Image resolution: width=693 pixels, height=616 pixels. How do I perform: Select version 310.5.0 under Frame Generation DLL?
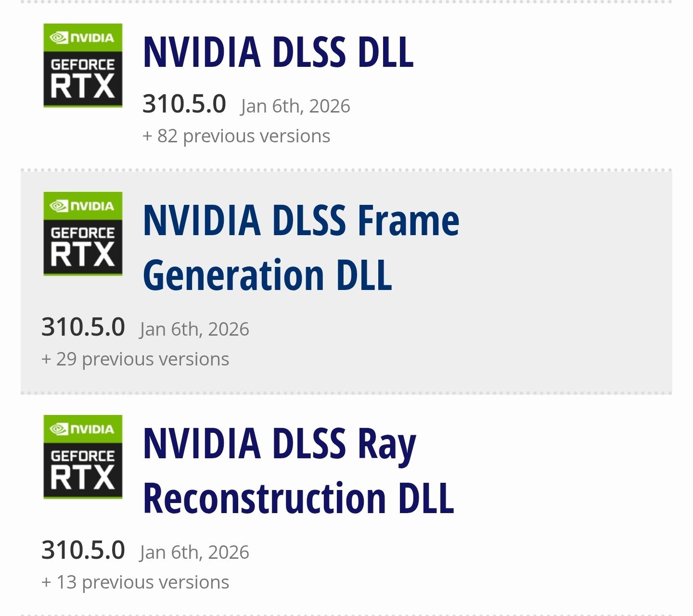[83, 327]
